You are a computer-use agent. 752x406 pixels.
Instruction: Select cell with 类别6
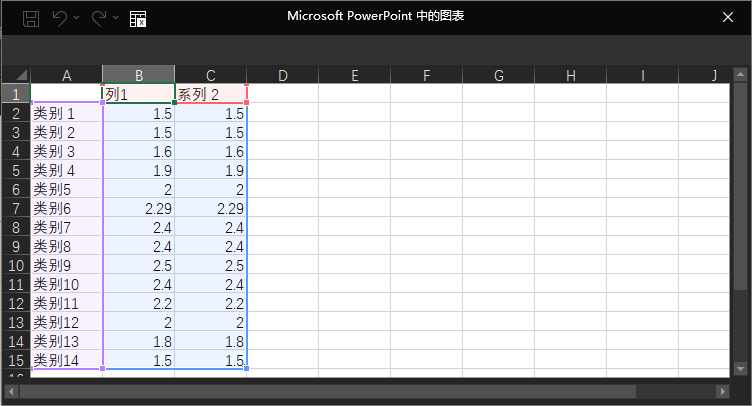click(x=67, y=208)
